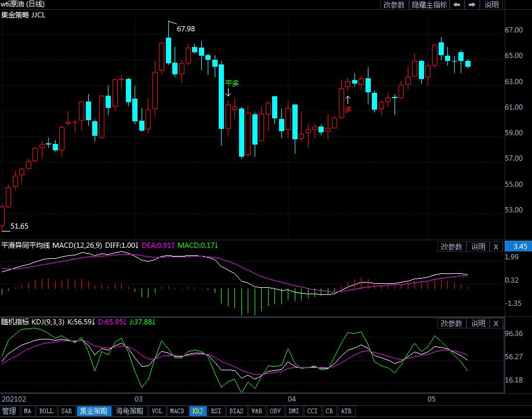The height and width of the screenshot is (419, 532).
Task: Click the right arrow button in top toolbar
Action: pos(472,5)
